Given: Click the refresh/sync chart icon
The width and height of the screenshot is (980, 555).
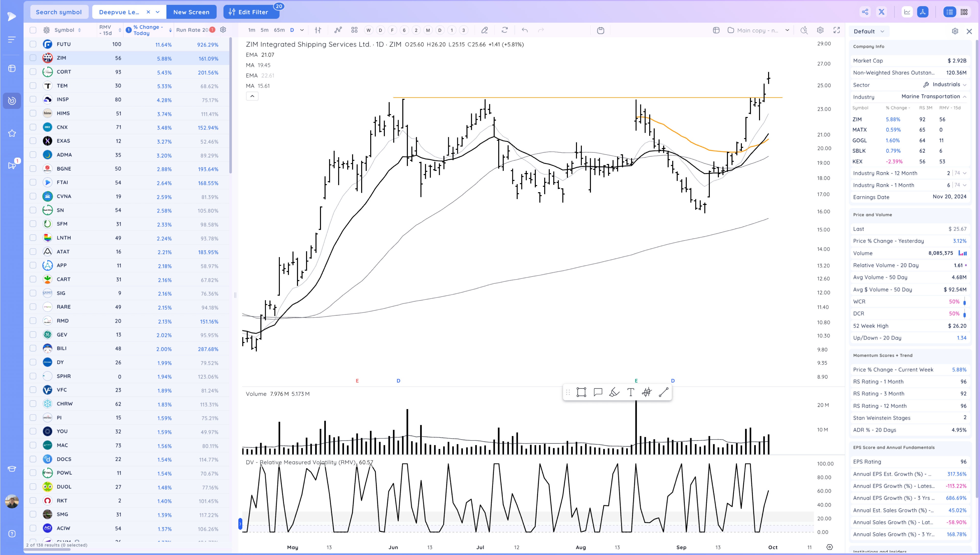Looking at the screenshot, I should 505,30.
